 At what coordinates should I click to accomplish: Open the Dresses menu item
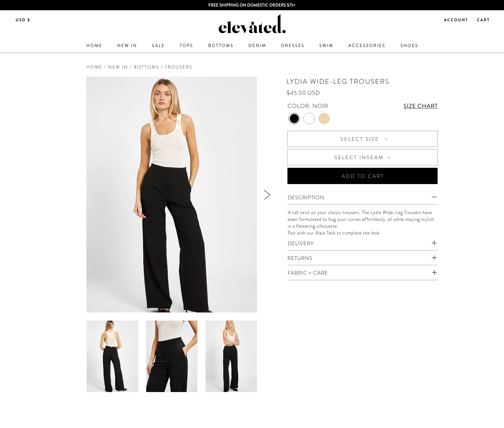tap(293, 45)
